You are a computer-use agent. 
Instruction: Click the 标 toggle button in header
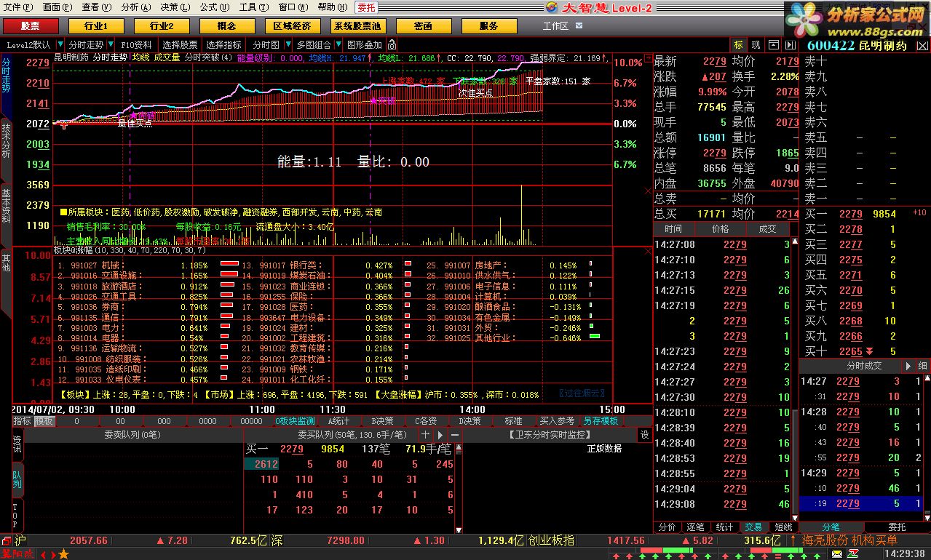(x=739, y=45)
